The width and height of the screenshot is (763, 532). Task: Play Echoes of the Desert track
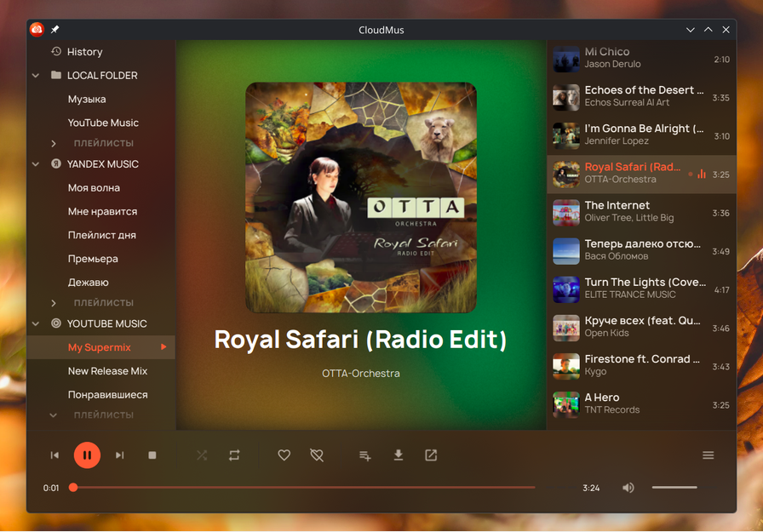click(641, 97)
